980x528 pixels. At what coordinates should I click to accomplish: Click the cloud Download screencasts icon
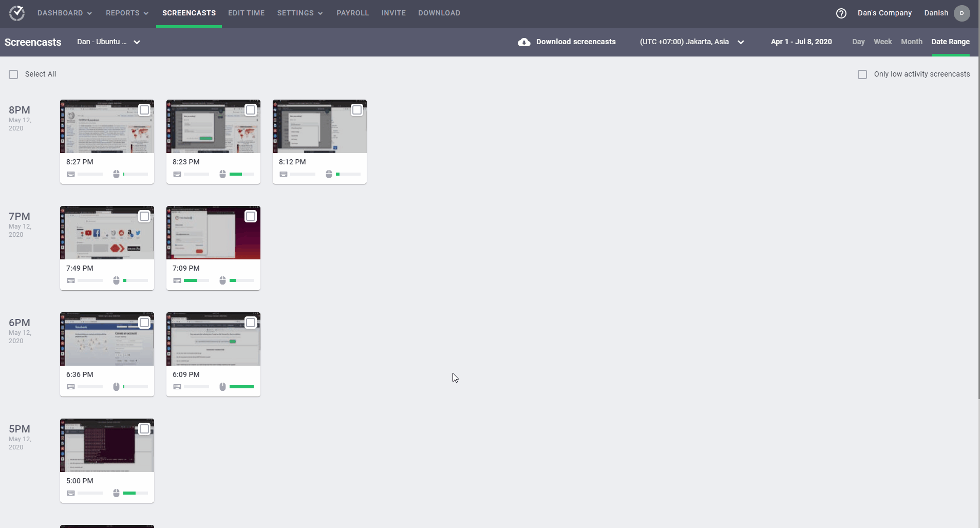tap(524, 42)
